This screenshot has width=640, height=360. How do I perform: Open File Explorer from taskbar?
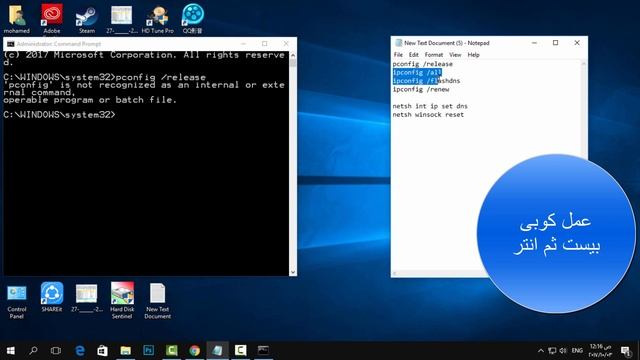click(x=126, y=350)
